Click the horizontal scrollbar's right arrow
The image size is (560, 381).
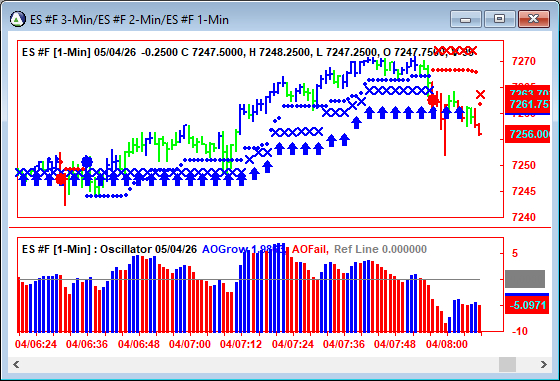coord(543,365)
